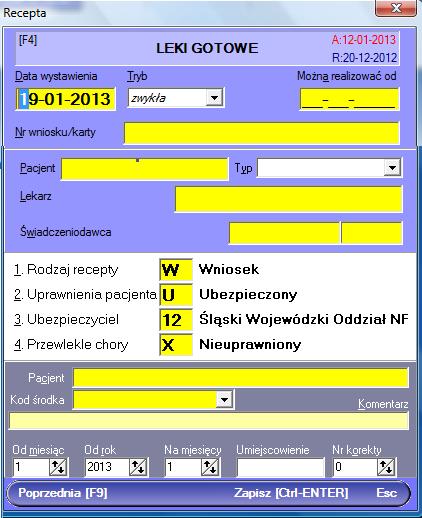Image resolution: width=422 pixels, height=518 pixels.
Task: Click the Ubezpieczony description text
Action: [x=248, y=295]
